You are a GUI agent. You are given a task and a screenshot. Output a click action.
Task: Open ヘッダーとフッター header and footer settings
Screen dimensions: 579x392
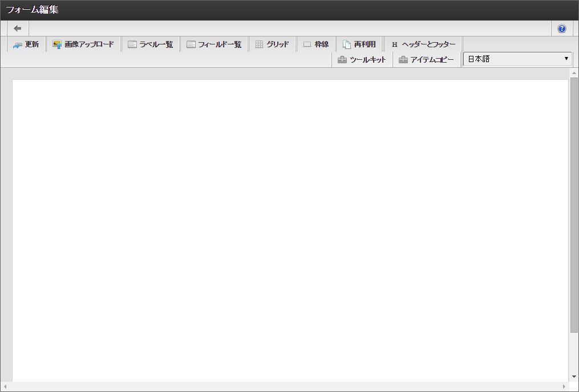pyautogui.click(x=422, y=43)
